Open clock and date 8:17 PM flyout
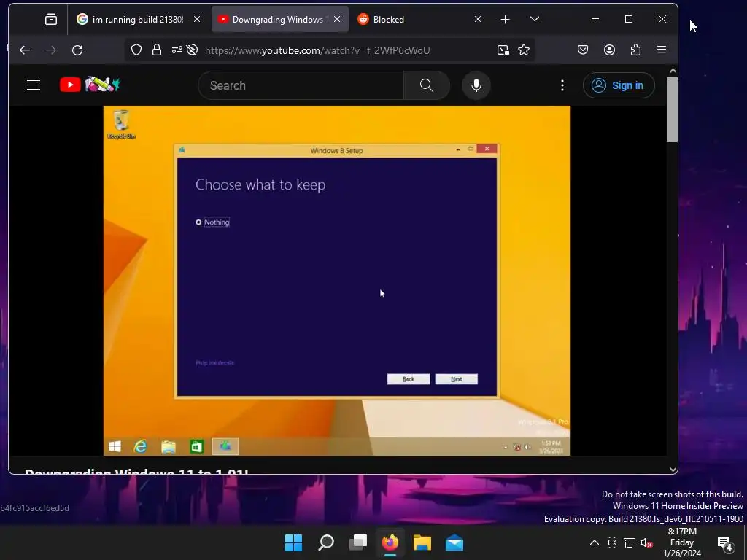 (682, 542)
